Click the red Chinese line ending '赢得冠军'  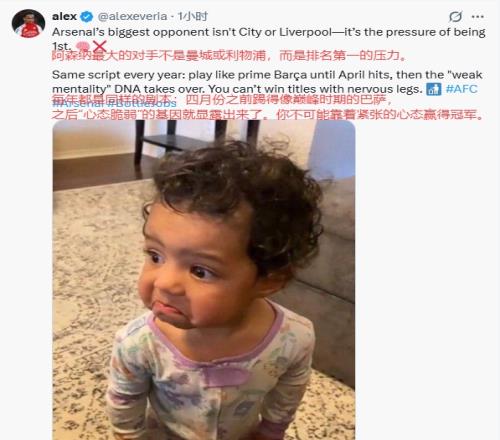267,115
